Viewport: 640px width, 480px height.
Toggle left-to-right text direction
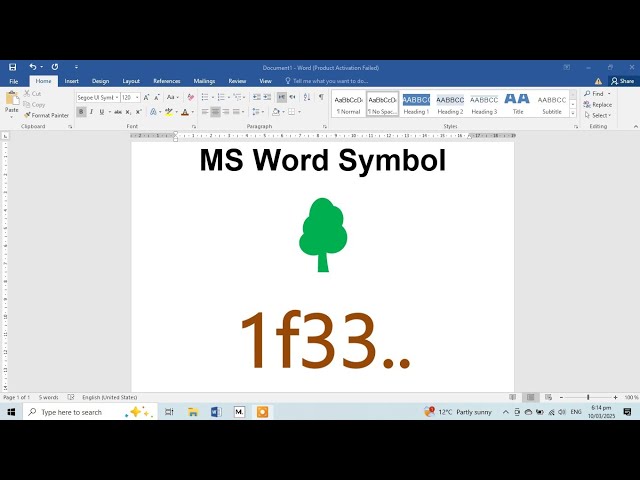(x=282, y=97)
